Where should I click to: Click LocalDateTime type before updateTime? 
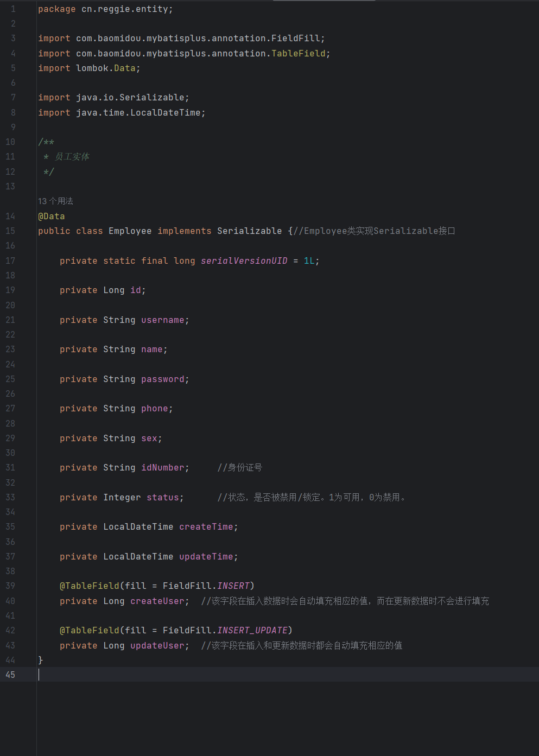pyautogui.click(x=138, y=556)
